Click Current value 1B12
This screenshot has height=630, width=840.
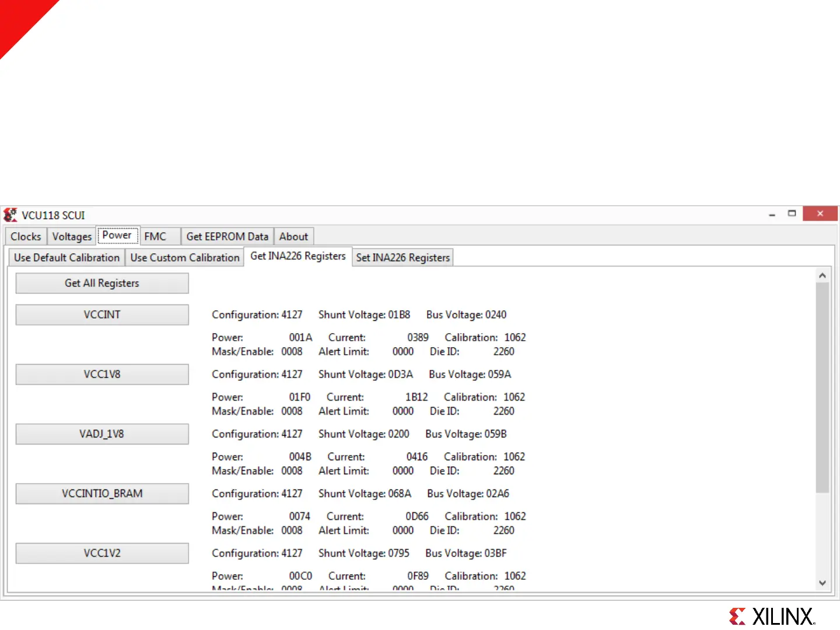pos(416,397)
